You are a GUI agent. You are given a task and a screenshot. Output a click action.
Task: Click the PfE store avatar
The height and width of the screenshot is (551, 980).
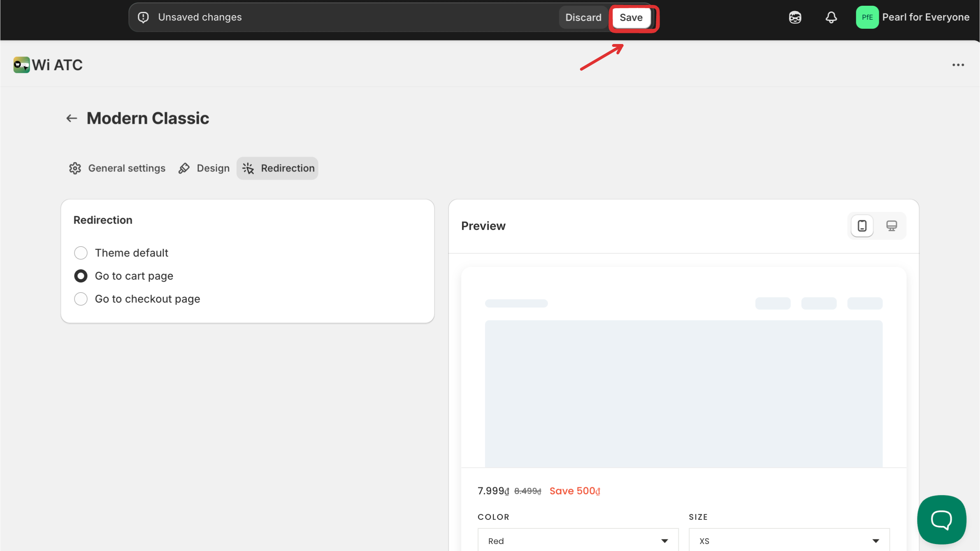point(867,17)
